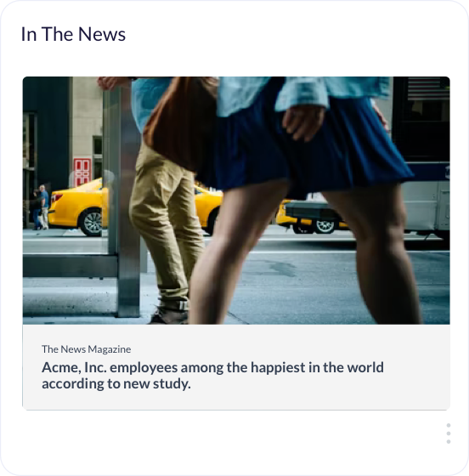Select the In The News heading
This screenshot has height=476, width=469.
[x=73, y=34]
